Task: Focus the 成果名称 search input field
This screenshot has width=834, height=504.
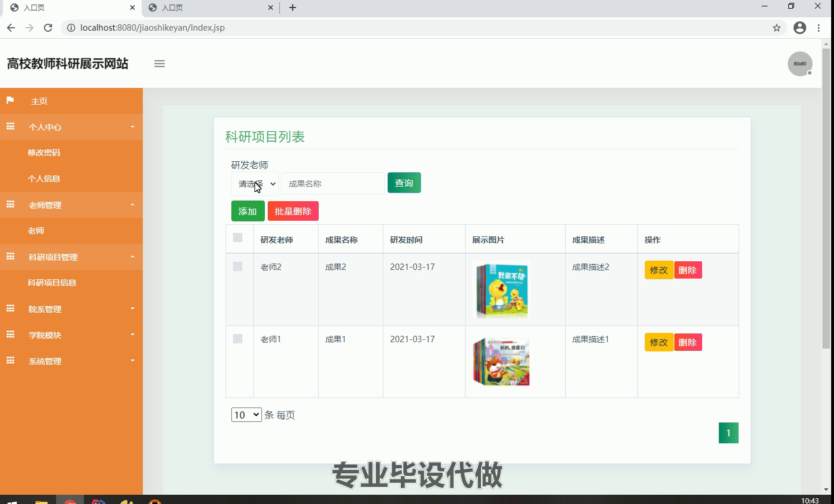Action: pyautogui.click(x=333, y=184)
